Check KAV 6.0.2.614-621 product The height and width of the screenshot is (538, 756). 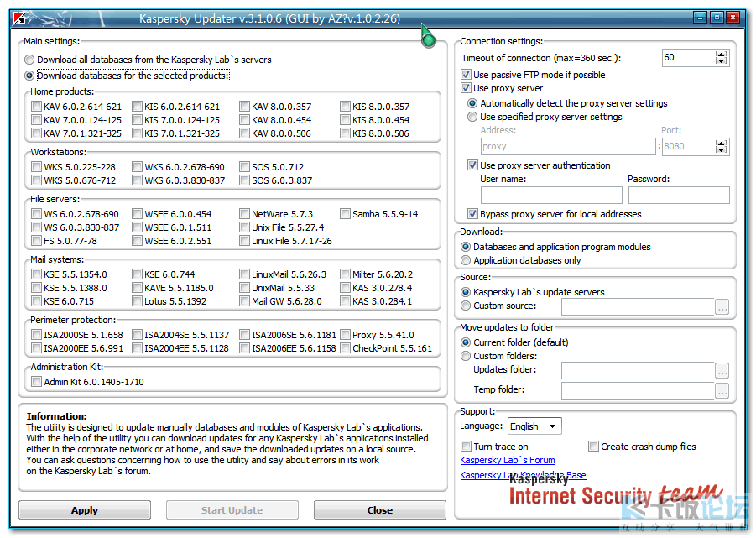36,106
